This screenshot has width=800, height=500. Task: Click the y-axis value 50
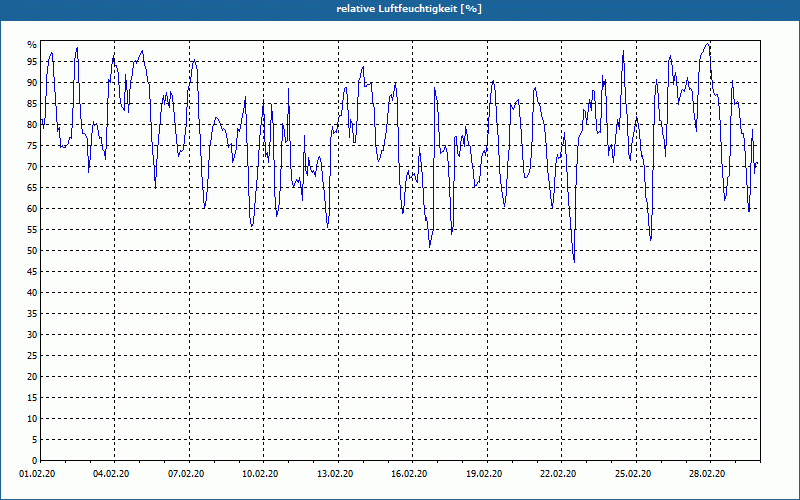[x=32, y=251]
